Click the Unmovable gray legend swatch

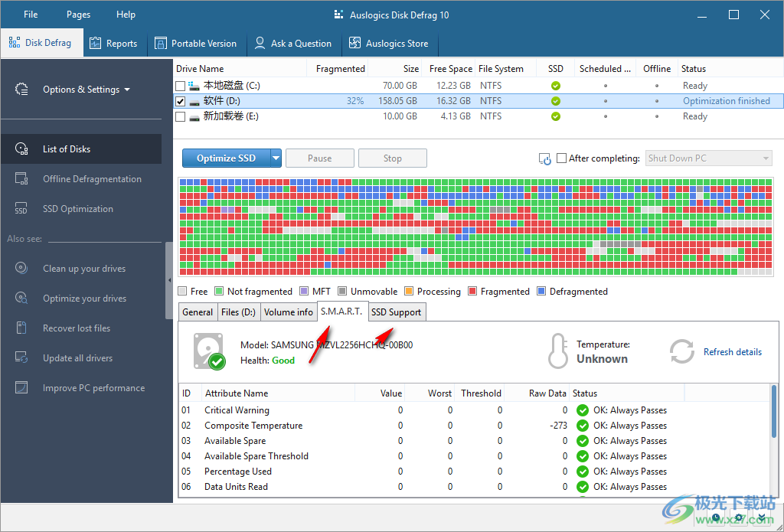click(342, 291)
